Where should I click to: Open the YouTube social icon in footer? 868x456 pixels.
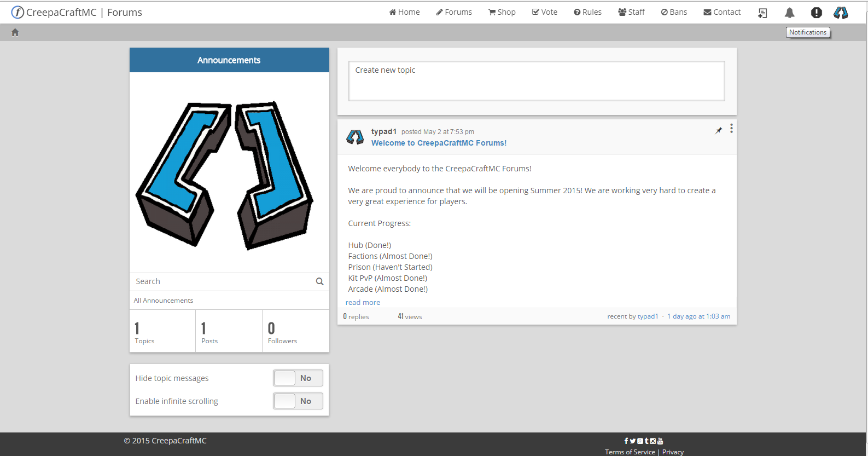click(x=660, y=441)
